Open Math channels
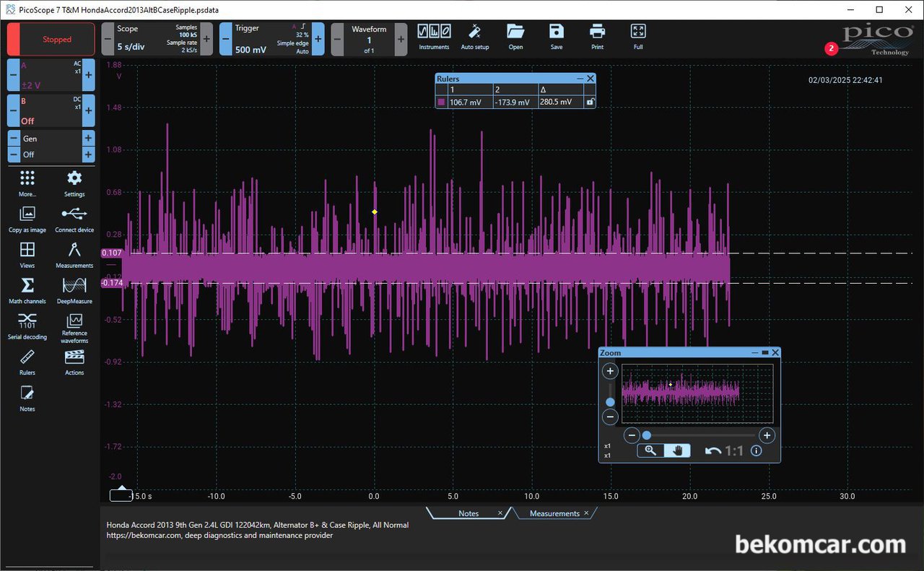This screenshot has height=571, width=924. tap(27, 291)
